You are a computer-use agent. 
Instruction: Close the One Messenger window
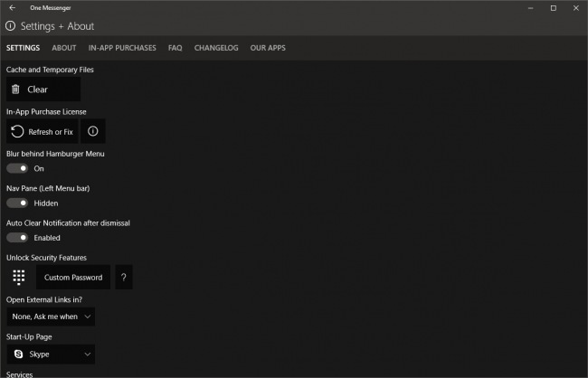(576, 8)
